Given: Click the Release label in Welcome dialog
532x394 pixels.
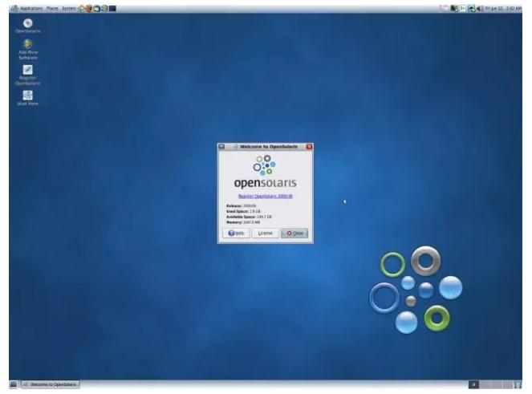Looking at the screenshot, I should [x=234, y=206].
